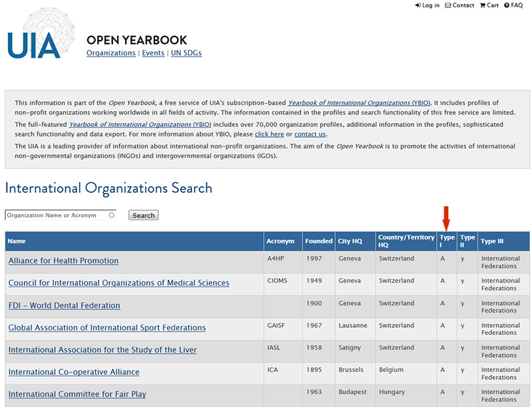
Task: Open the Contact link
Action: coord(460,5)
